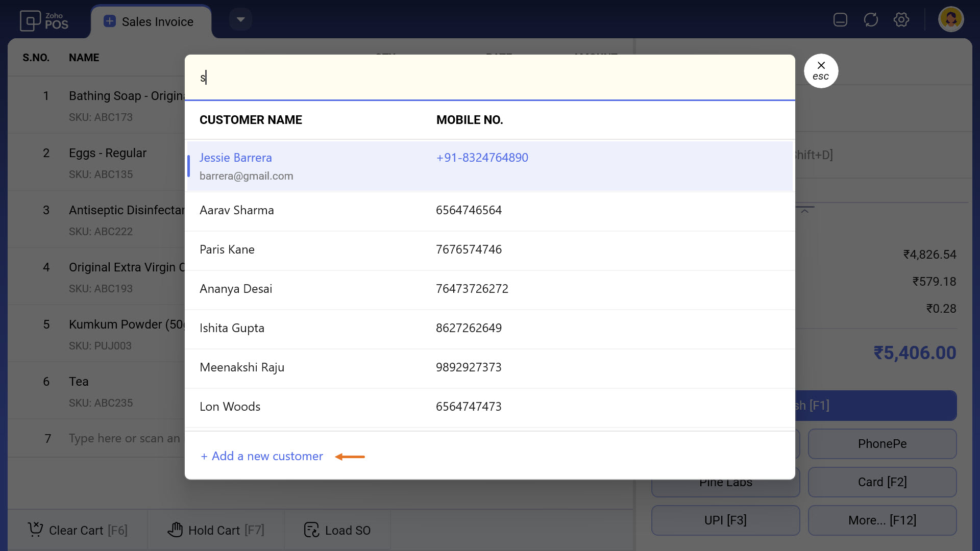Close the customer search with esc button
Image resolution: width=980 pixels, height=551 pixels.
(821, 71)
